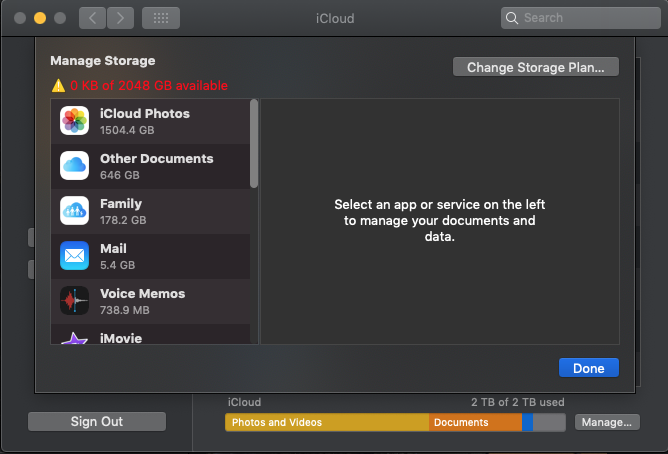Image resolution: width=668 pixels, height=454 pixels.
Task: Click the red 0 KB available warning text
Action: tap(149, 86)
